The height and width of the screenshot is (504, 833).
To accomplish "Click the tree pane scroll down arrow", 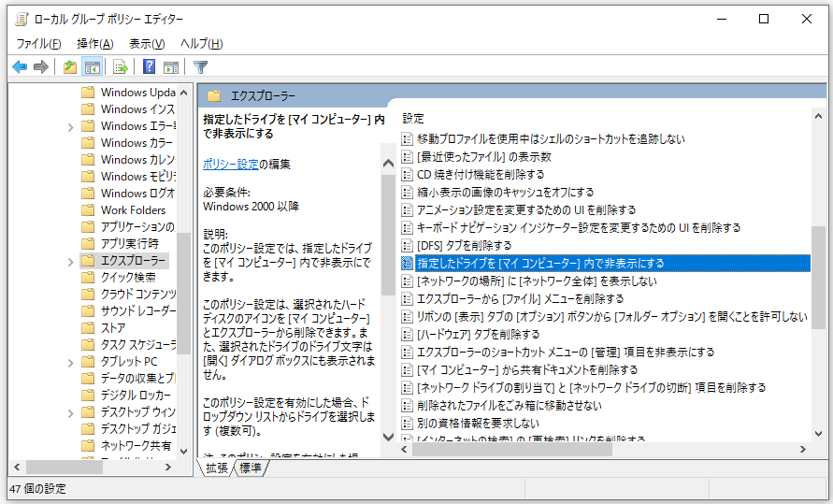I will tap(184, 452).
